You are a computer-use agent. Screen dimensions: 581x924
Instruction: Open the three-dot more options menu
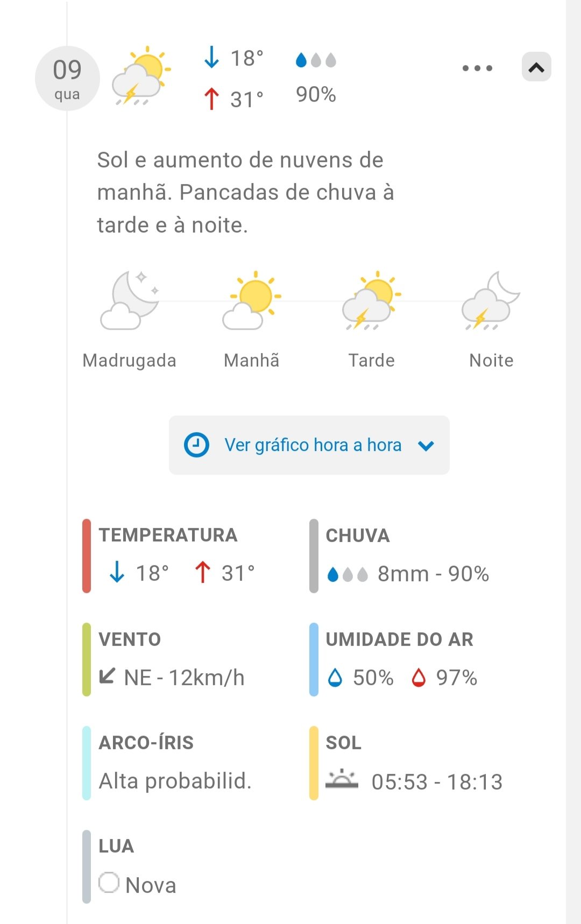[477, 68]
